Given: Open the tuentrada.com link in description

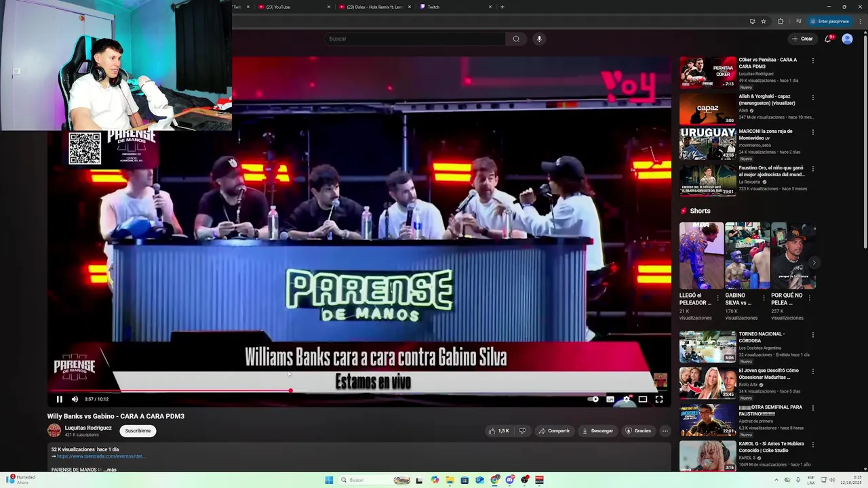Looking at the screenshot, I should (x=100, y=456).
